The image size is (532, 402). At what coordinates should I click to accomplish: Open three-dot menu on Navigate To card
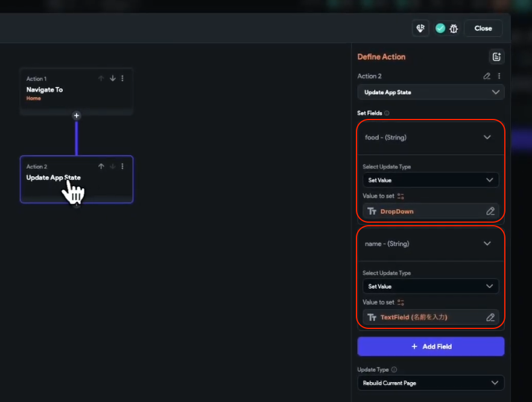point(122,78)
